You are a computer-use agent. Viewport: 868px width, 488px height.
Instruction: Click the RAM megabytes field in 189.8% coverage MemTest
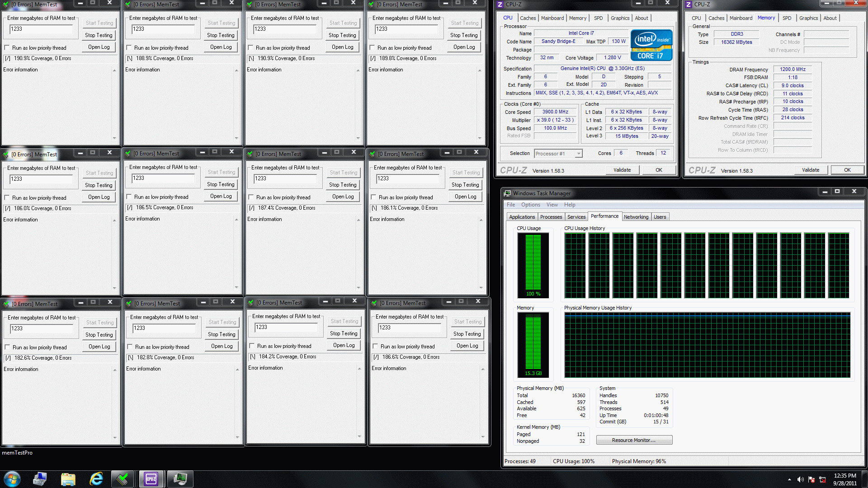406,29
